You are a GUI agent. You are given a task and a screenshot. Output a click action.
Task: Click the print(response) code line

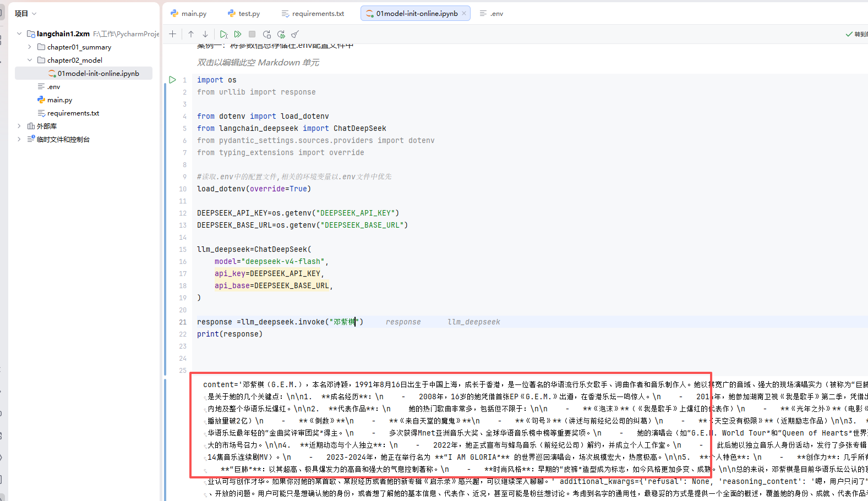[x=230, y=334]
